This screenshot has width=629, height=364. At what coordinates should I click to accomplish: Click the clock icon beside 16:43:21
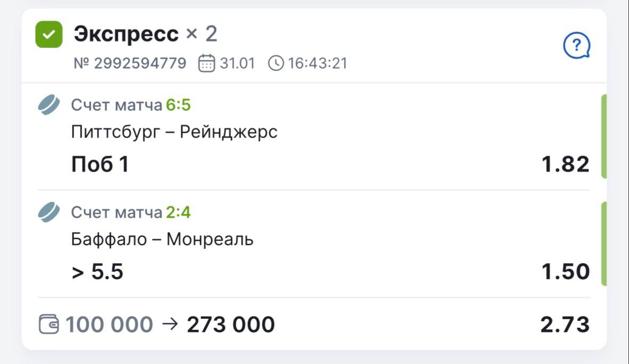tap(275, 64)
